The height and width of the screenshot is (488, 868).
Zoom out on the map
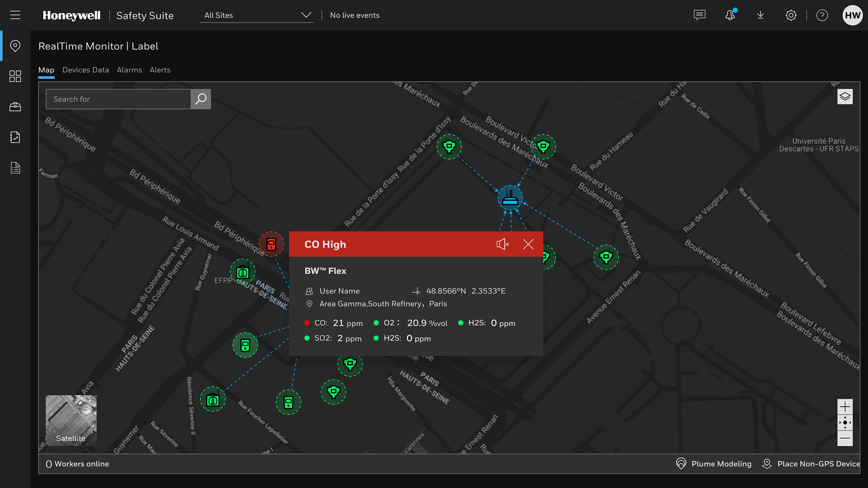845,438
